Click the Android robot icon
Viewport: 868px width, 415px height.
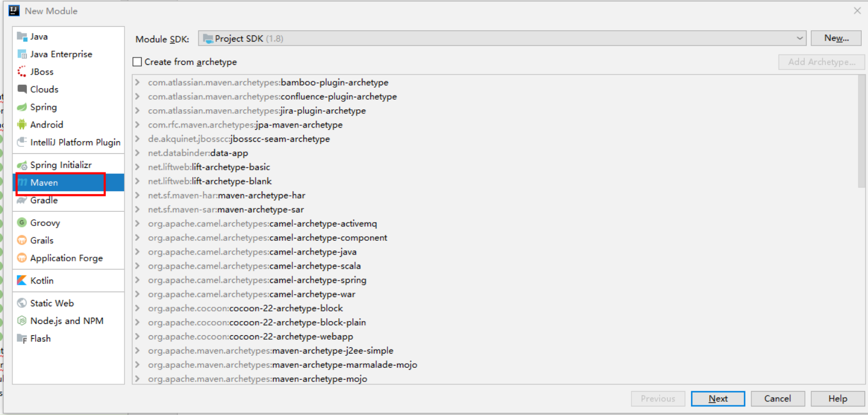click(x=22, y=125)
